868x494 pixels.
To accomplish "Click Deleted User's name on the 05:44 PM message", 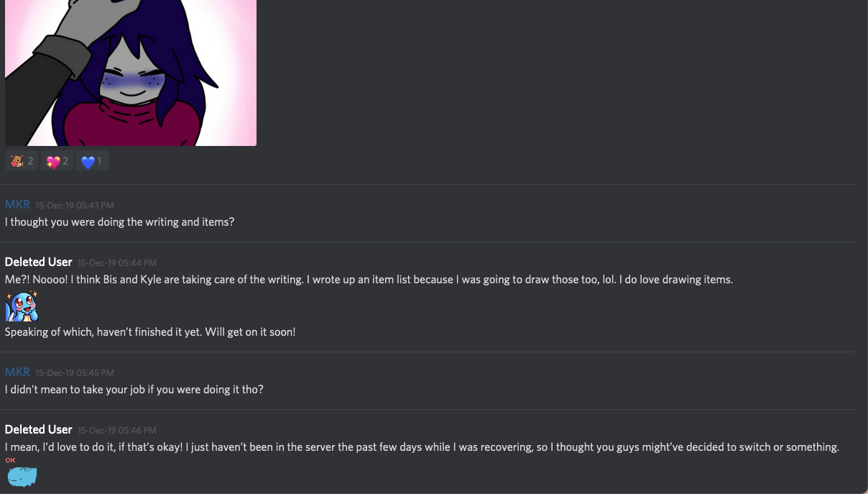I will (39, 262).
